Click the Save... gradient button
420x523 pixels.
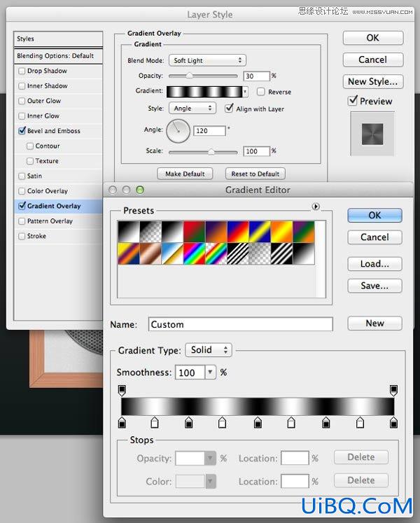pyautogui.click(x=374, y=286)
